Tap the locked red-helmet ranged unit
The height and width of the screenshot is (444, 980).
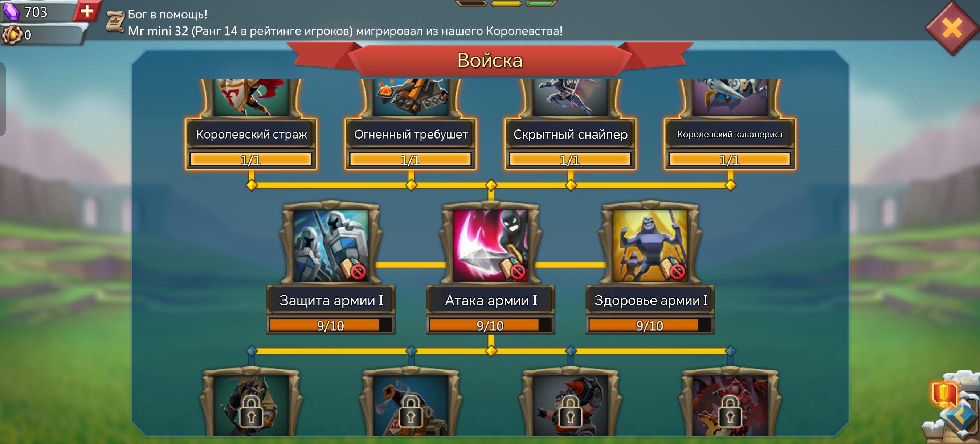click(570, 405)
